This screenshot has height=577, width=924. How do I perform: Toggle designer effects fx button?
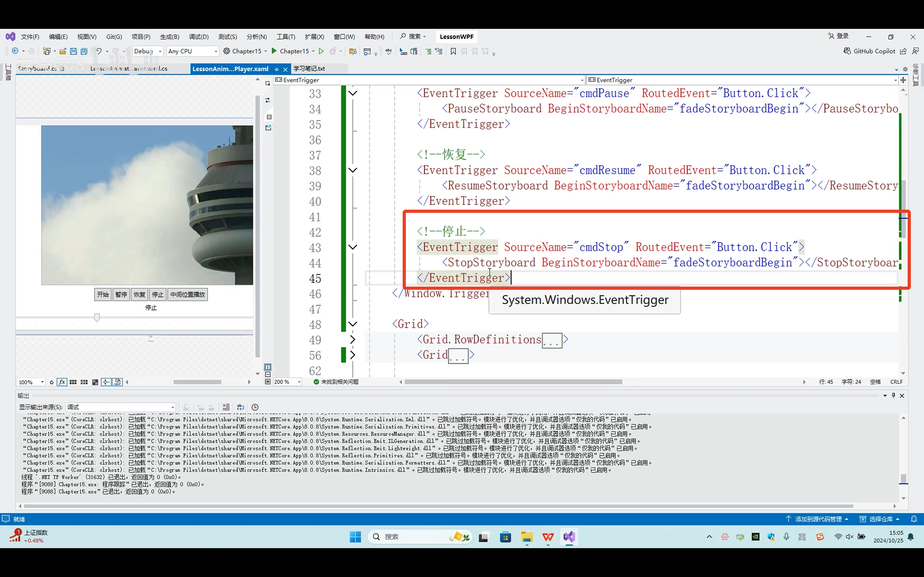tap(62, 382)
